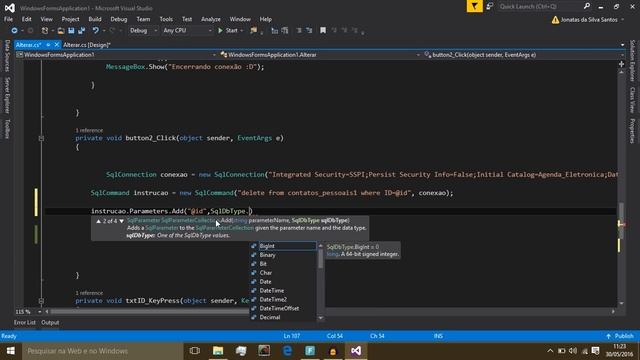
Task: Open the Build menu
Action: pyautogui.click(x=95, y=19)
